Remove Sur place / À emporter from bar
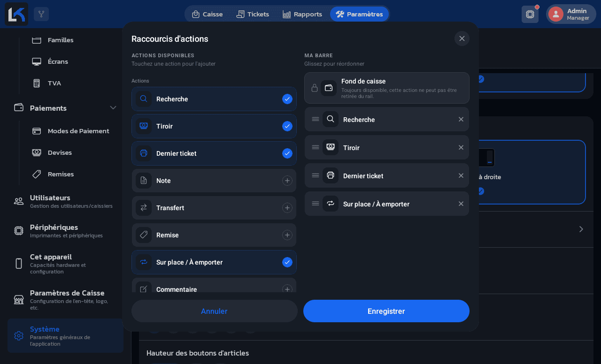601x364 pixels. (x=461, y=204)
